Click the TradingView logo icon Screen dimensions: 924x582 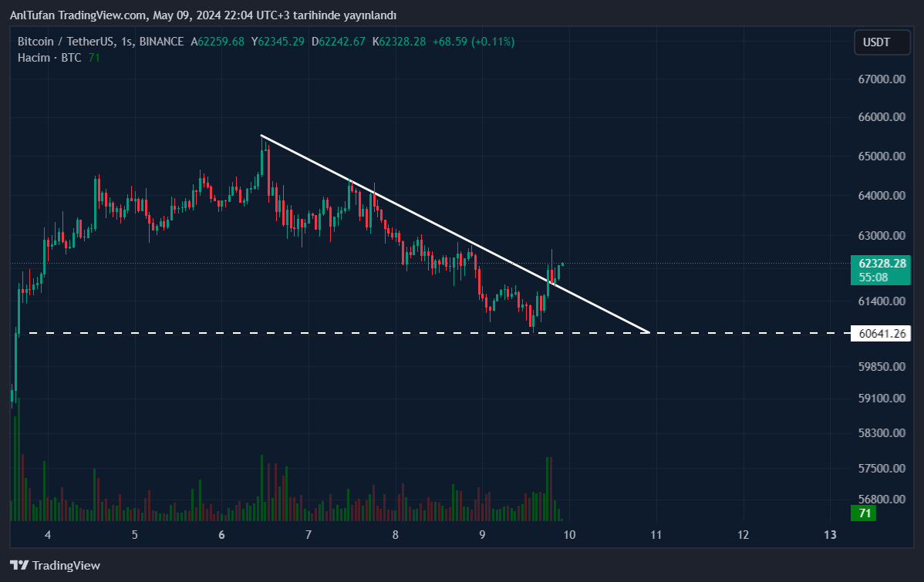point(19,566)
